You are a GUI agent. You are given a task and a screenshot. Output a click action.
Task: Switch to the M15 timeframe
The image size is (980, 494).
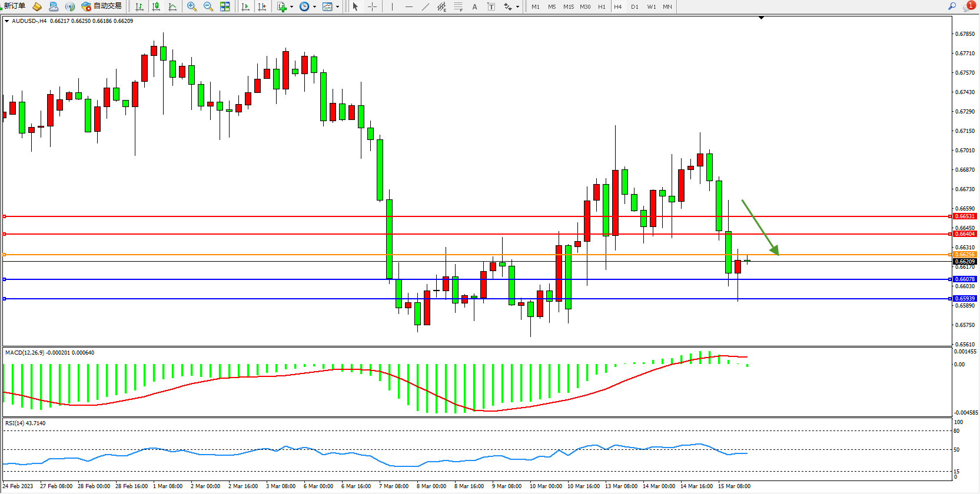568,6
